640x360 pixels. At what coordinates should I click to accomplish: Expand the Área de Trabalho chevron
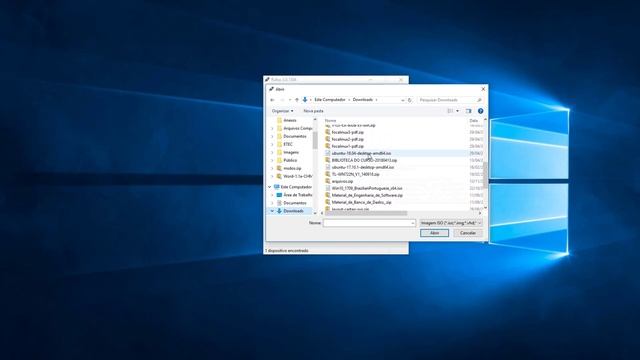point(272,195)
